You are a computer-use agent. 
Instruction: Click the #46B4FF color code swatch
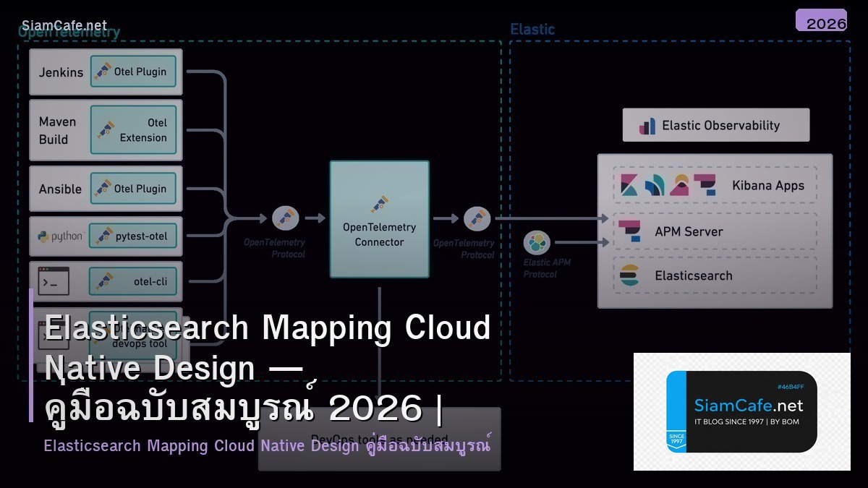790,388
